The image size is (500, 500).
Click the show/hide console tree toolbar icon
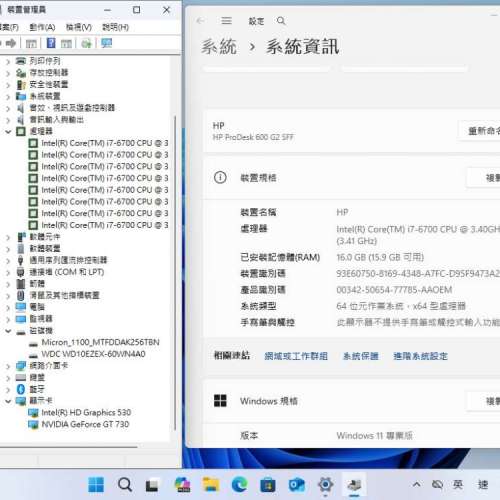[x=31, y=43]
